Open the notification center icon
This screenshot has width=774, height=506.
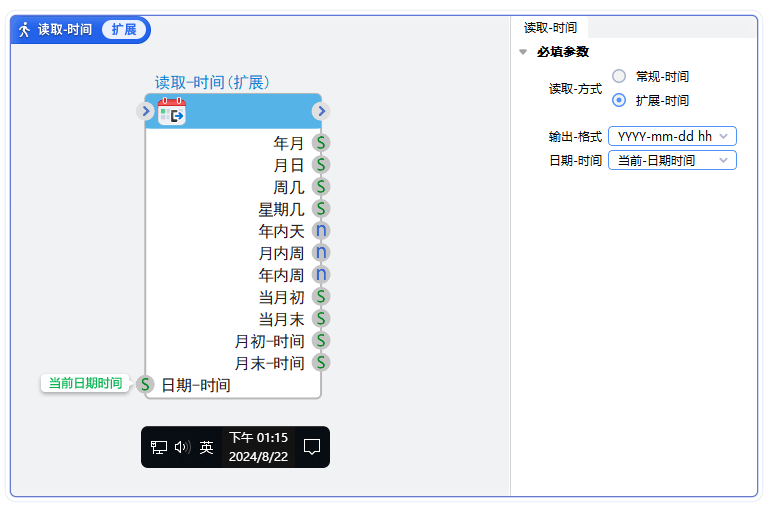[x=312, y=447]
